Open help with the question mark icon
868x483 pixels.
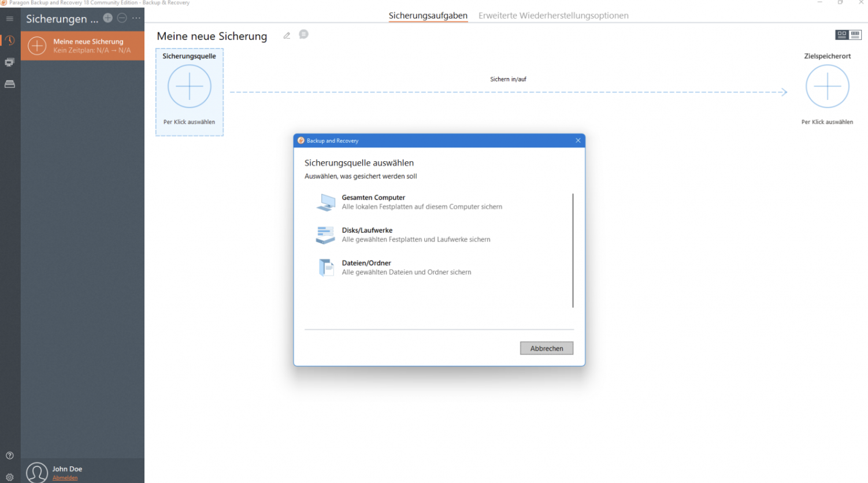10,455
